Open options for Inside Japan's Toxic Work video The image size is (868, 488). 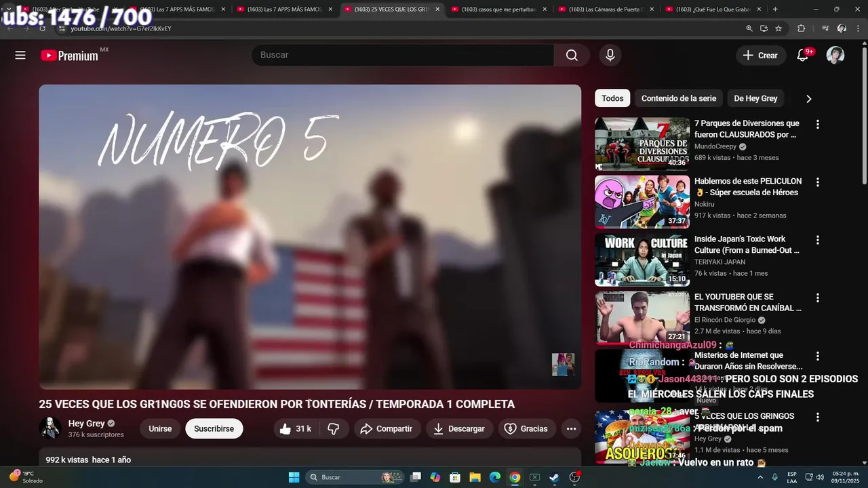817,240
